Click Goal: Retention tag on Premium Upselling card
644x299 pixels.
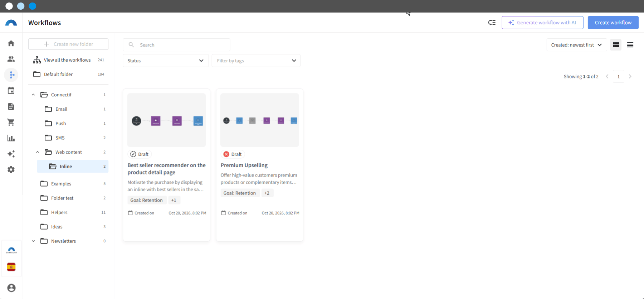pyautogui.click(x=240, y=193)
